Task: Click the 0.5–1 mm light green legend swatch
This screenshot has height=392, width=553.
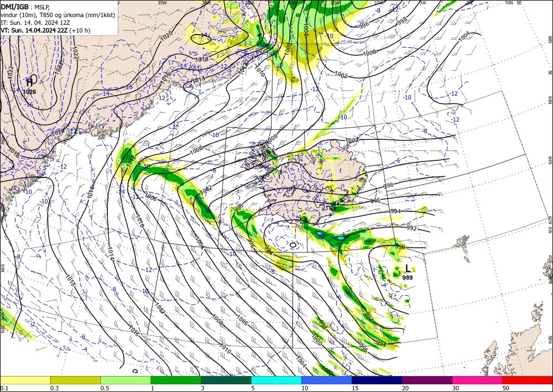Action: pyautogui.click(x=126, y=380)
